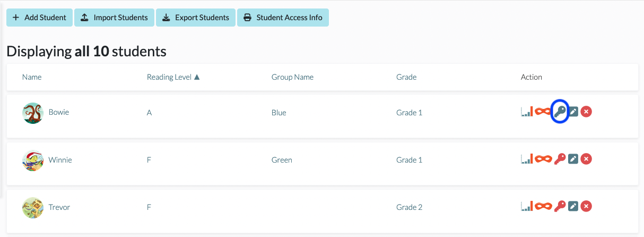Open Bowie's circled key password icon
The image size is (644, 237).
560,112
